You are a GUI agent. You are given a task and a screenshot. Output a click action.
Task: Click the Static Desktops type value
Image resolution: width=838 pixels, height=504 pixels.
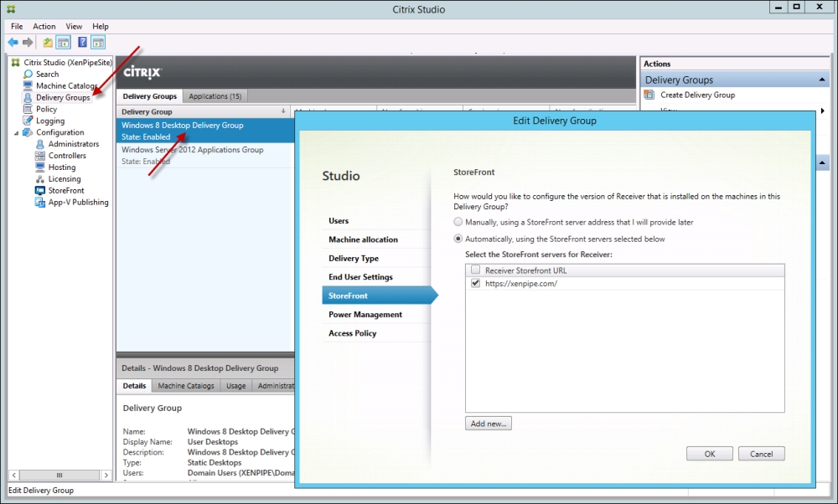[x=215, y=462]
